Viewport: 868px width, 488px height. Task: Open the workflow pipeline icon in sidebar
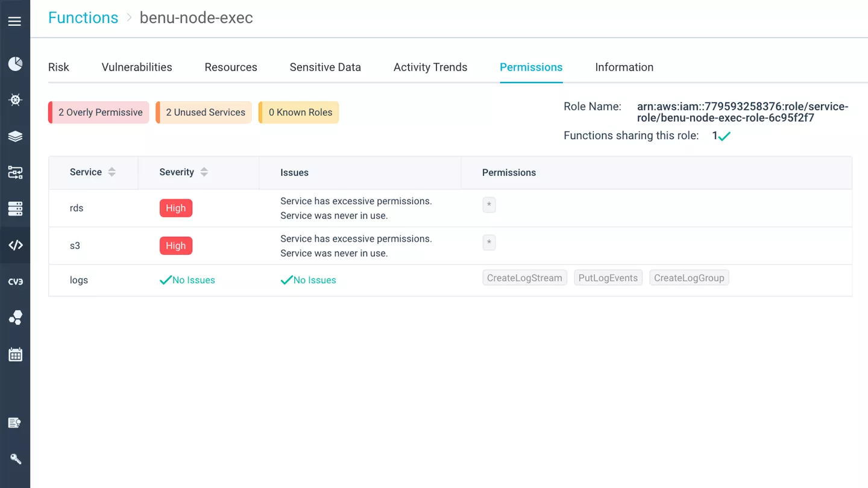15,173
